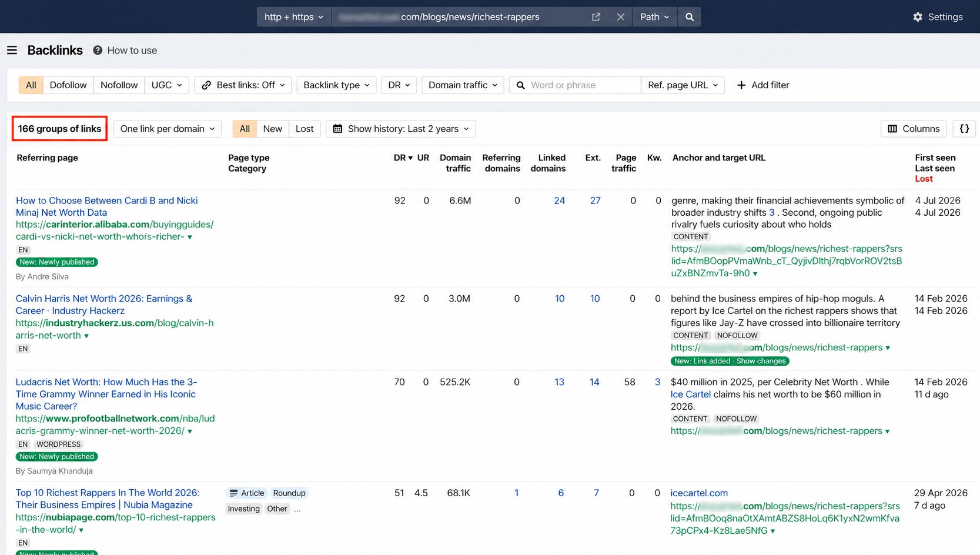This screenshot has width=980, height=555.
Task: Open One link per domain dropdown
Action: tap(168, 129)
